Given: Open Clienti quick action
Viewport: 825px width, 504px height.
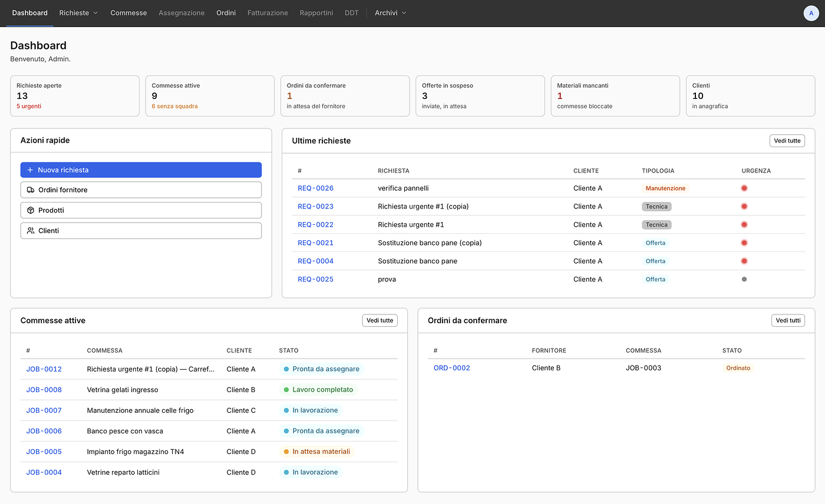Looking at the screenshot, I should point(141,231).
